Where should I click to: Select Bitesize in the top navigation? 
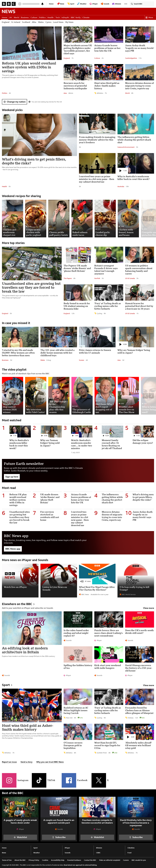coord(117,4)
